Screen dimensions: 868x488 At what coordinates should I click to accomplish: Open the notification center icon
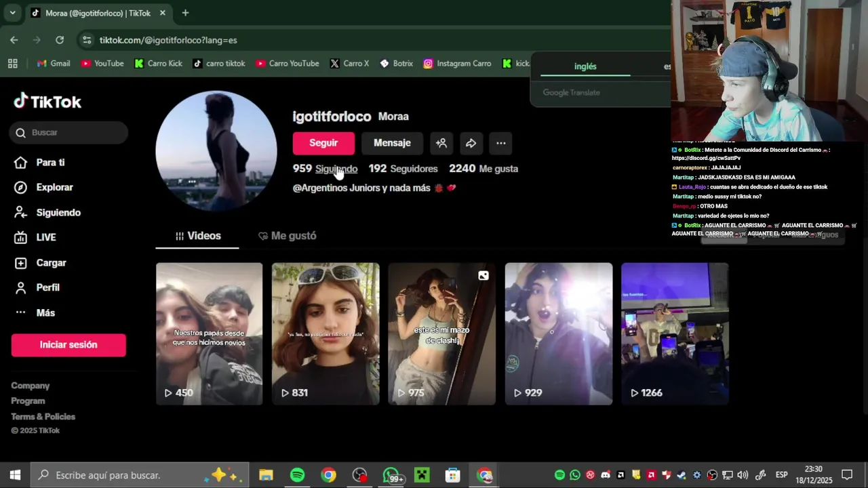coord(846,475)
